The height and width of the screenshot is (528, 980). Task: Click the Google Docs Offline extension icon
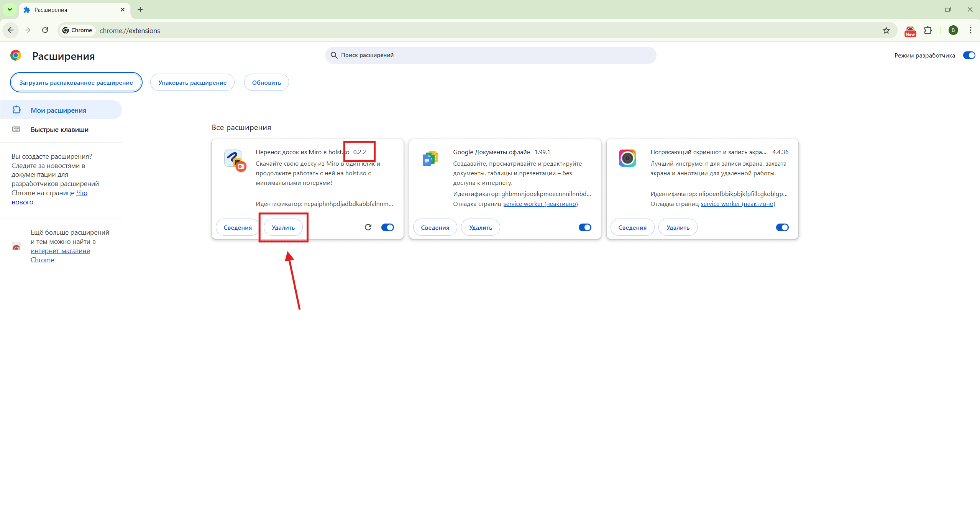coord(430,158)
